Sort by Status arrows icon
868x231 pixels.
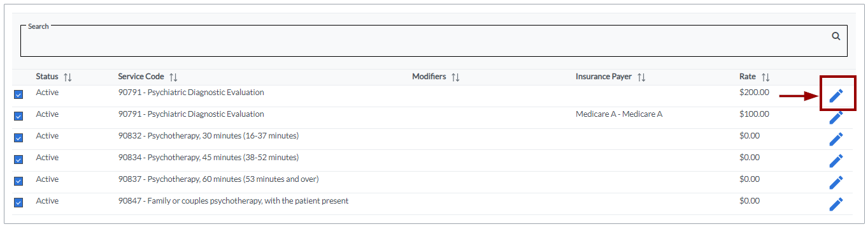68,77
